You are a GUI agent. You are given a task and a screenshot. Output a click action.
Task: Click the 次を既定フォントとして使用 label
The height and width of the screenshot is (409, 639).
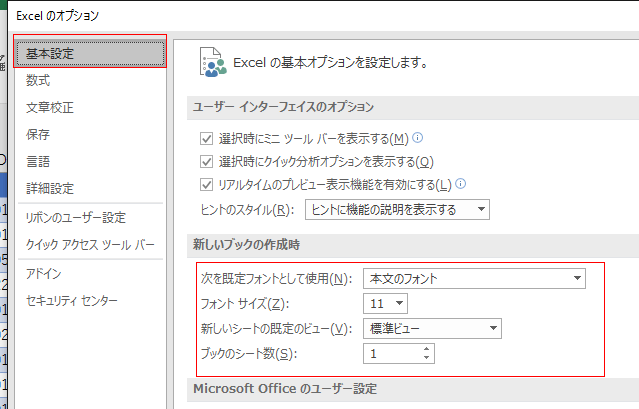tap(276, 279)
